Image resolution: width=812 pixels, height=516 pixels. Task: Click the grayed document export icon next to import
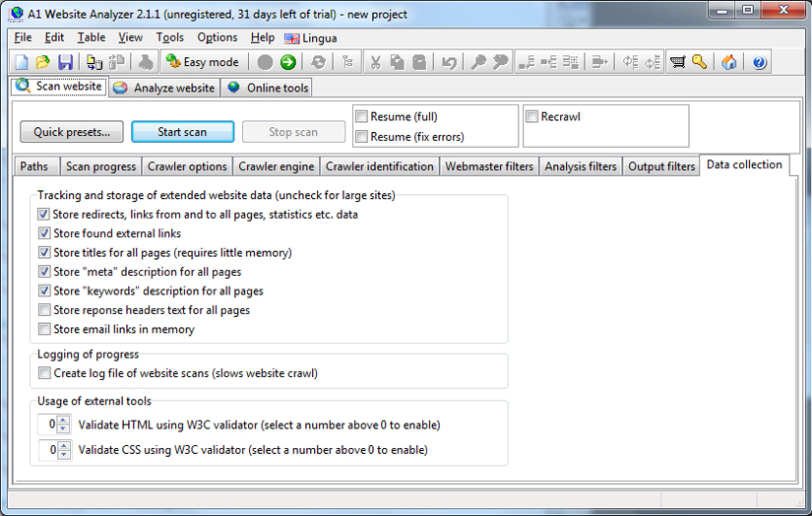click(117, 62)
